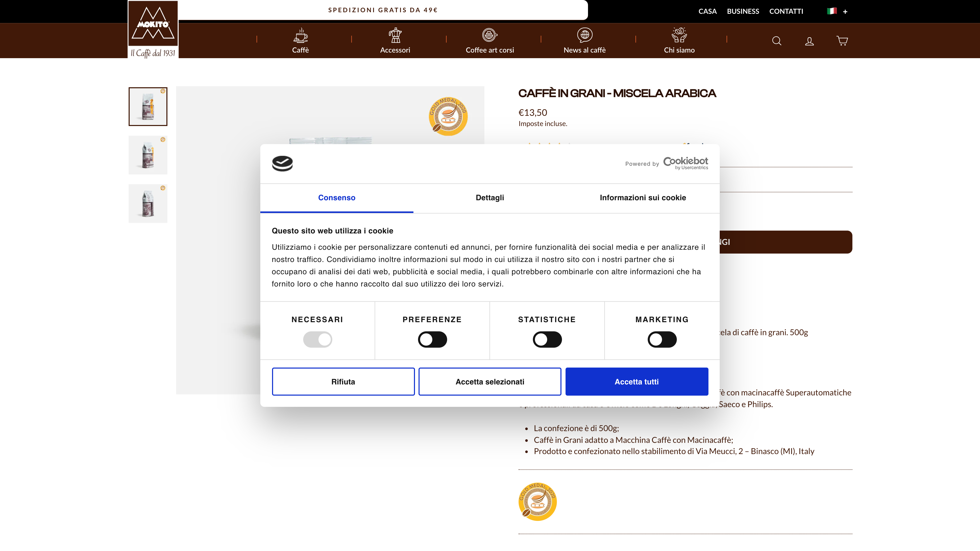Click the Accetta tutti button
Screen dimensions: 980x551
coord(636,381)
